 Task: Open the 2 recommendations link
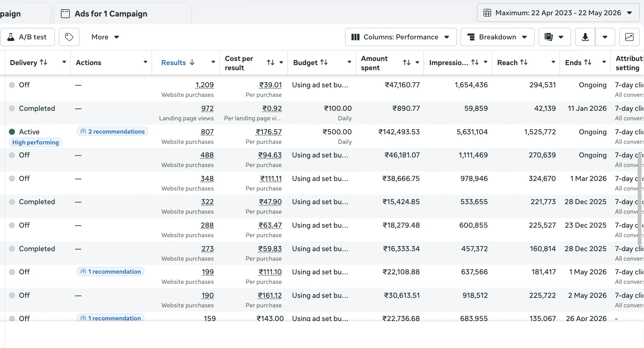click(112, 131)
